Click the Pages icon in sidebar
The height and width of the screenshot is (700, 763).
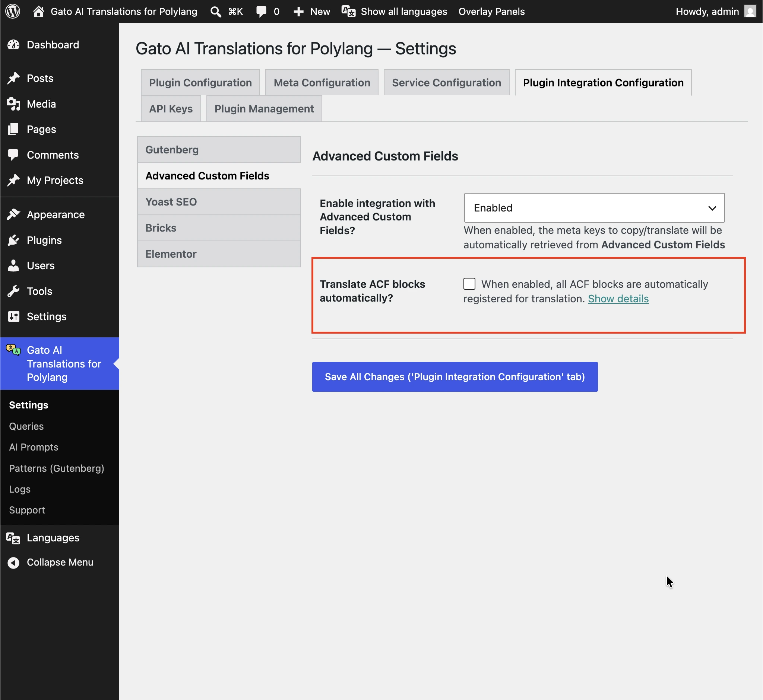coord(14,129)
